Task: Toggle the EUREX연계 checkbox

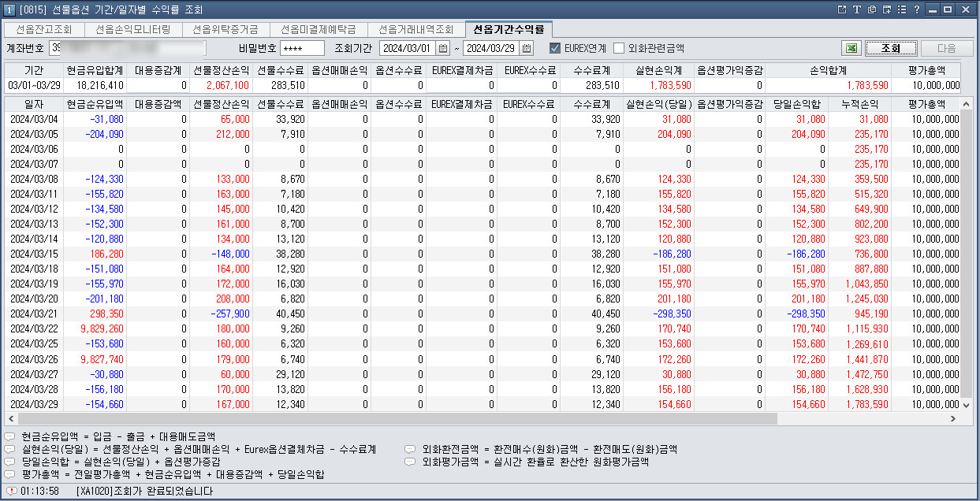Action: pos(555,48)
